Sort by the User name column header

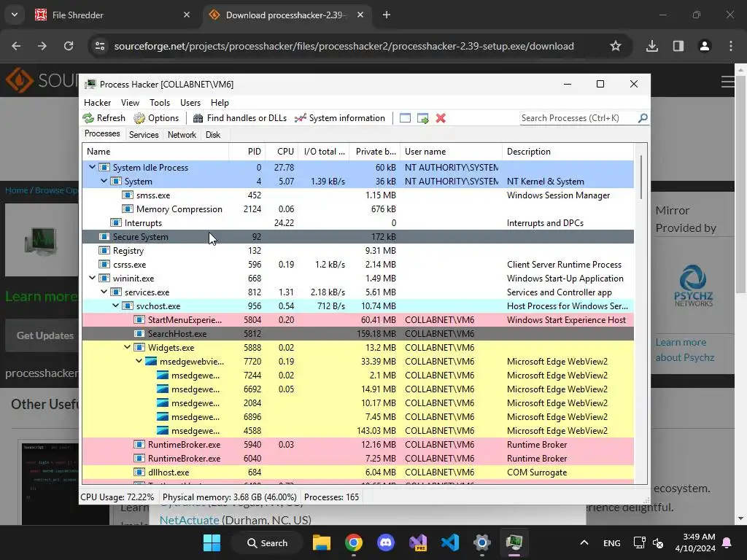[x=451, y=152]
